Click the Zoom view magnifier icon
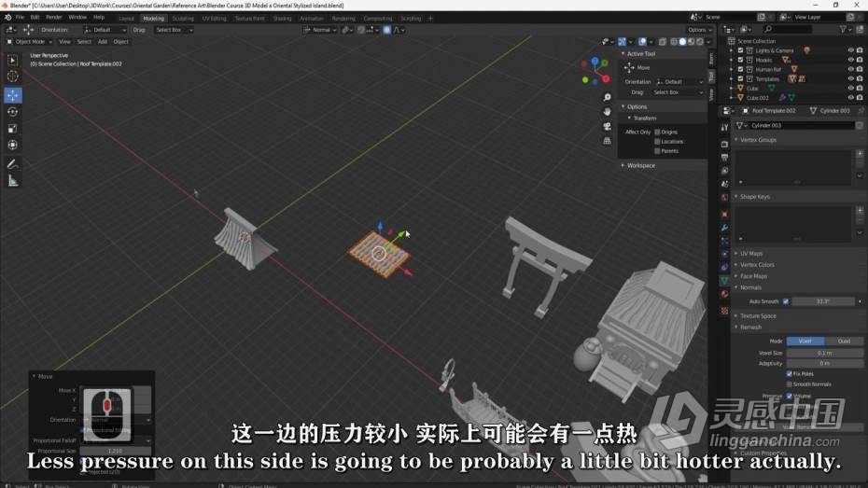868x488 pixels. (607, 97)
